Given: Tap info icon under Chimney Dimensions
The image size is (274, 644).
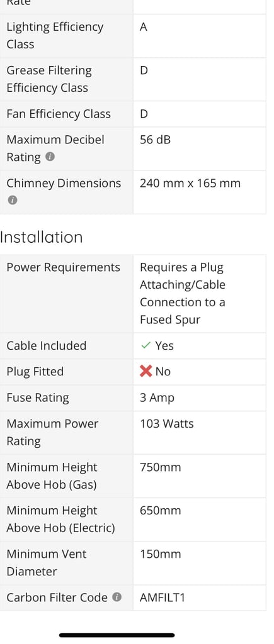Looking at the screenshot, I should pyautogui.click(x=13, y=201).
